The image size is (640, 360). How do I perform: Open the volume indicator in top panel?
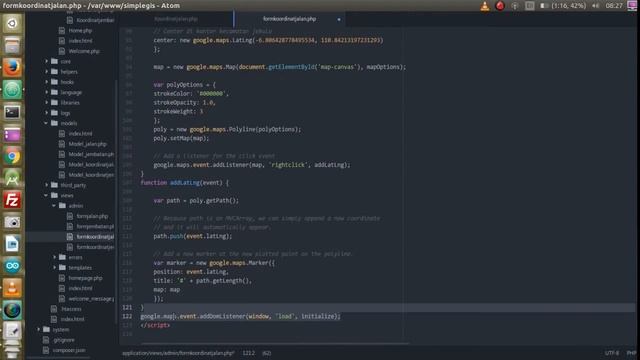pyautogui.click(x=596, y=6)
